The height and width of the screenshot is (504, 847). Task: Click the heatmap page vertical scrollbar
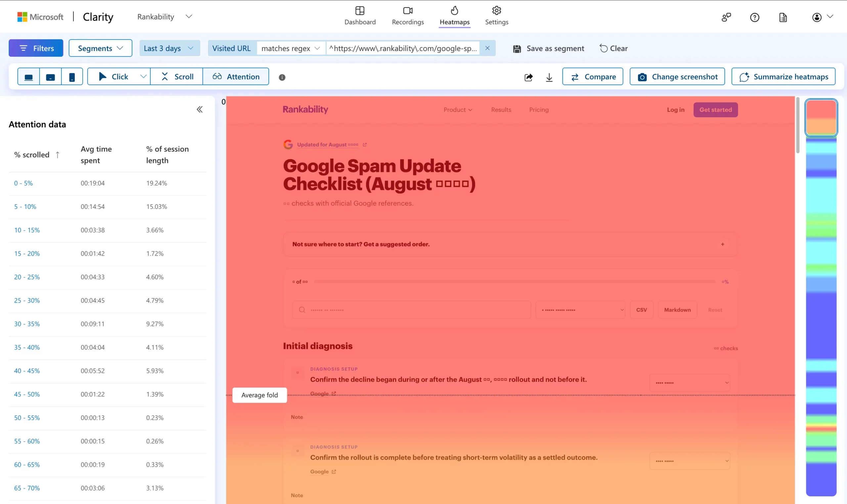798,126
